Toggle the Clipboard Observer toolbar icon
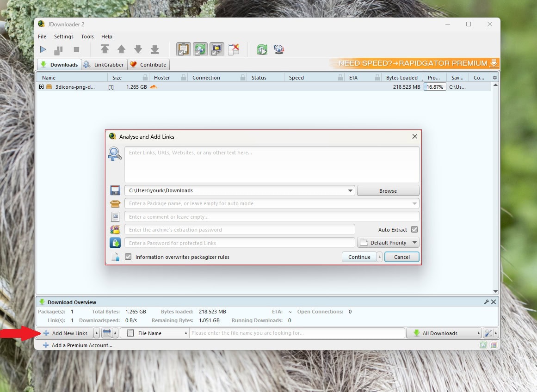The image size is (537, 392). click(x=184, y=49)
